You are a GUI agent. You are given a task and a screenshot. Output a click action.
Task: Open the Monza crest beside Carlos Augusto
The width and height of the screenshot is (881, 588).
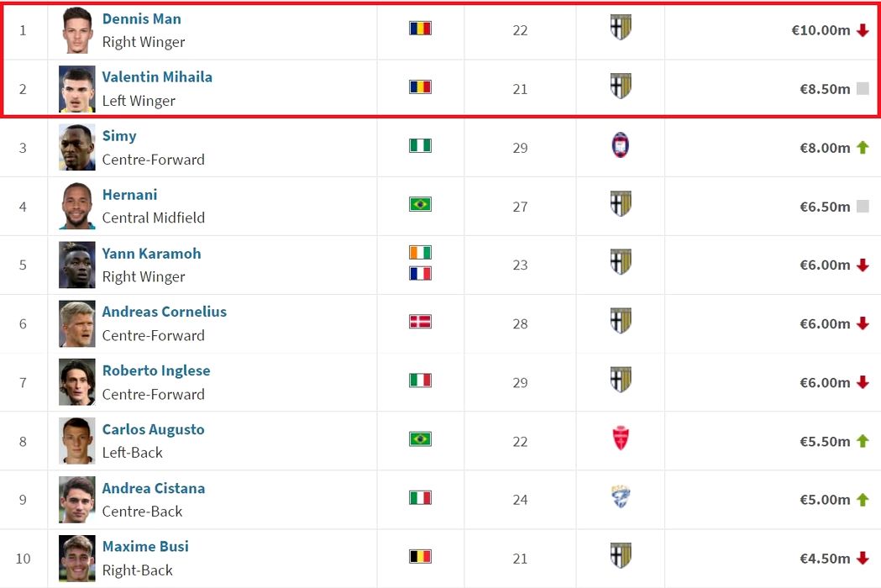[621, 438]
